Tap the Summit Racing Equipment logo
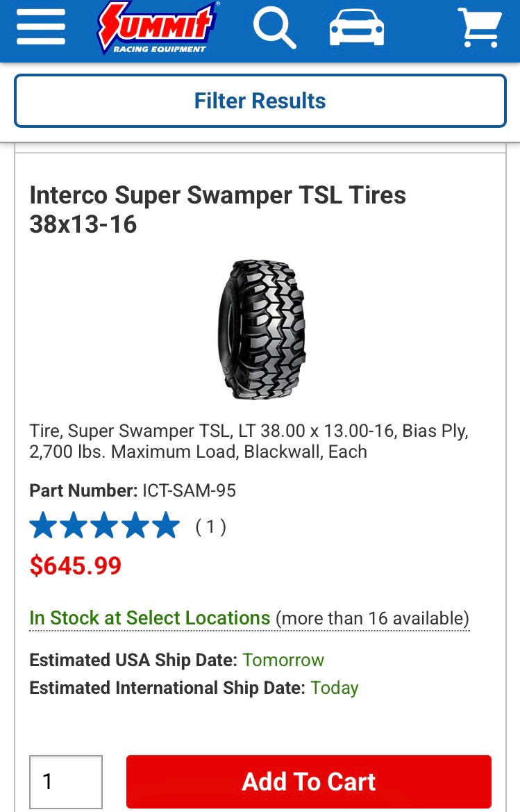Image resolution: width=520 pixels, height=812 pixels. click(158, 27)
